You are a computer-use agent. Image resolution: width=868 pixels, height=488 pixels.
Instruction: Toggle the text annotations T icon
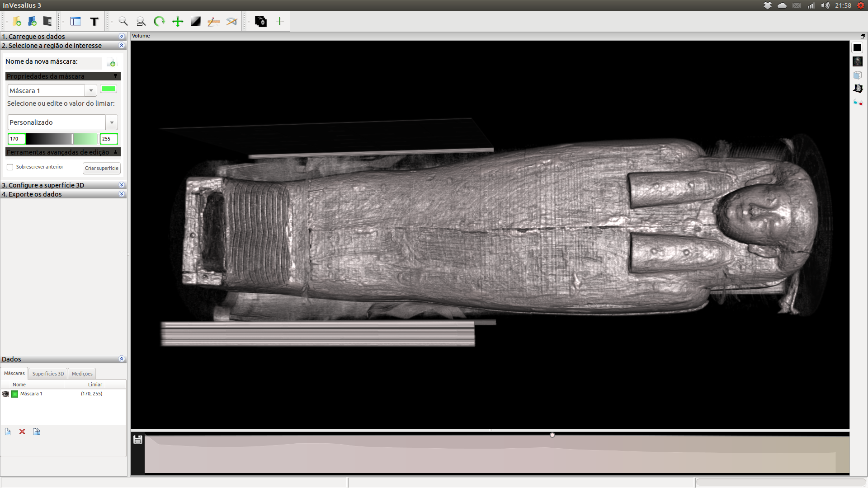tap(94, 21)
